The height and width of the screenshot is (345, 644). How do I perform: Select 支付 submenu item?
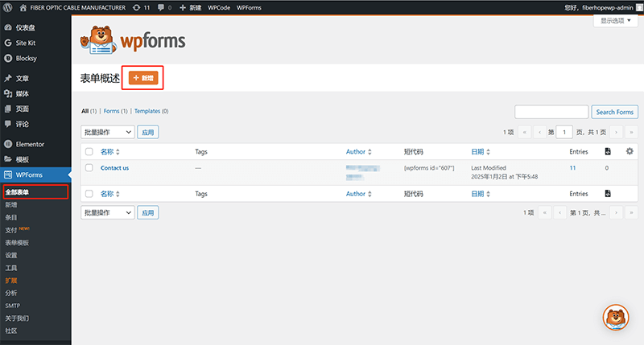click(x=11, y=230)
